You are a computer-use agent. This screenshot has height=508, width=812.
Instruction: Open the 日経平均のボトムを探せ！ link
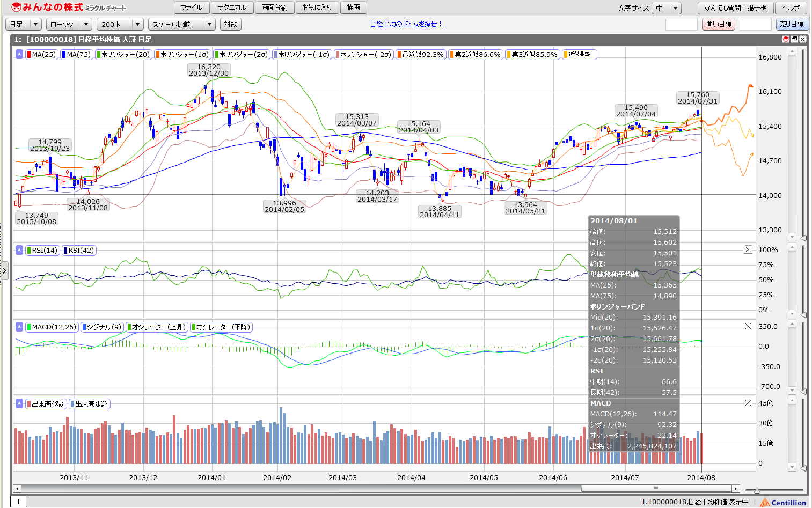(x=406, y=24)
